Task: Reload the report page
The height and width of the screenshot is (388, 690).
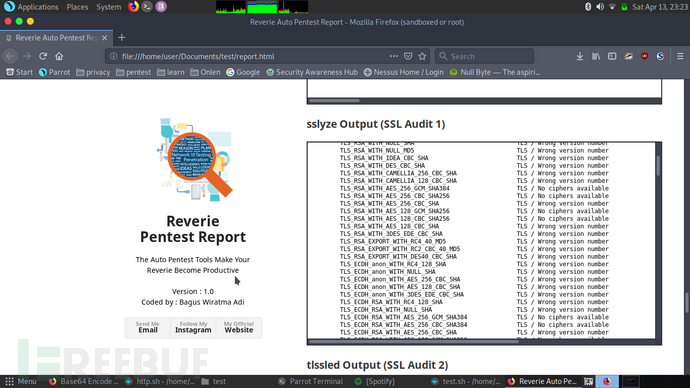Action: (43, 56)
